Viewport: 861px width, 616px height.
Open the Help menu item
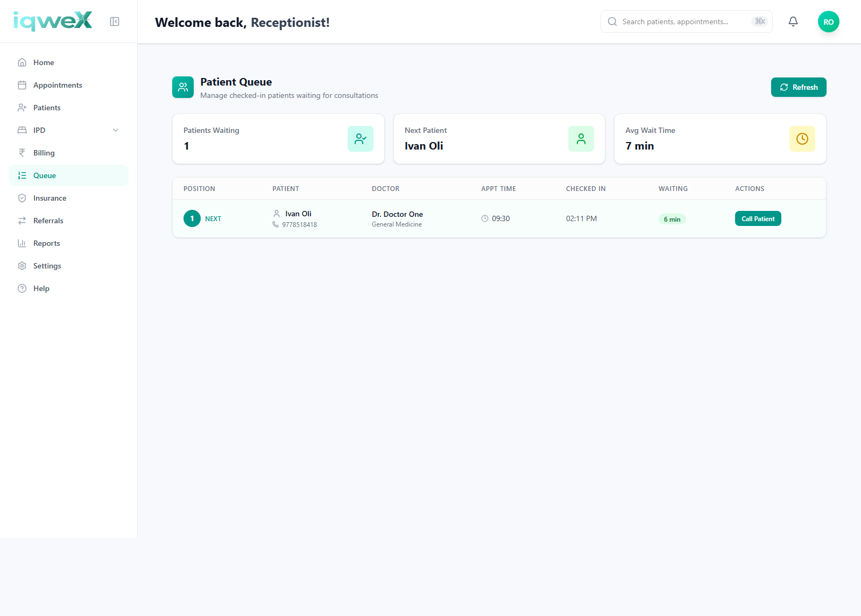tap(69, 288)
